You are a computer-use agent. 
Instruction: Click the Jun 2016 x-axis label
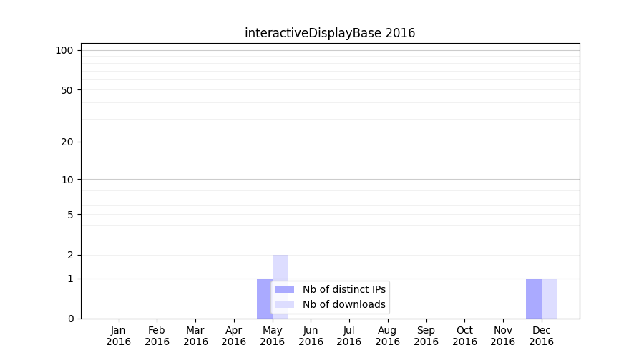[x=311, y=336]
